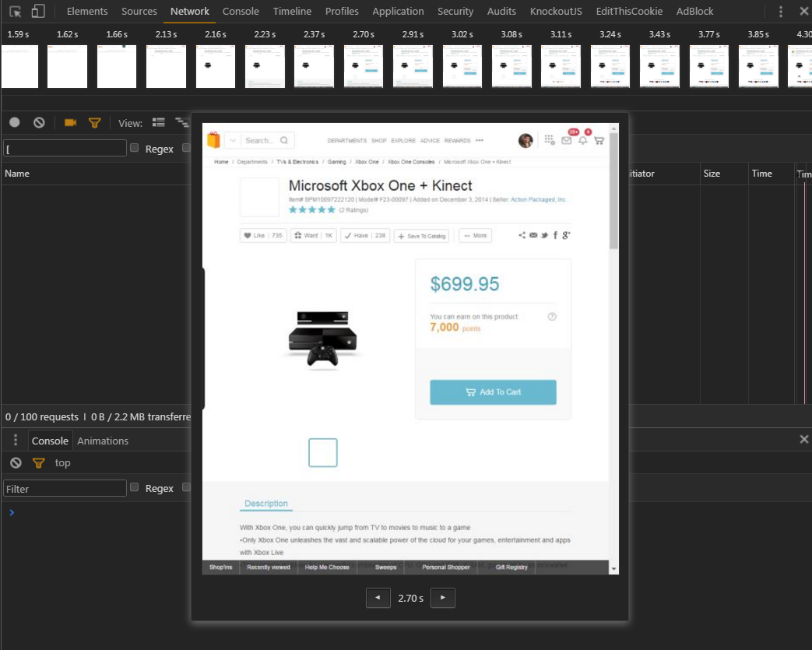Click the Twitter share icon
The width and height of the screenshot is (812, 650).
pyautogui.click(x=544, y=235)
